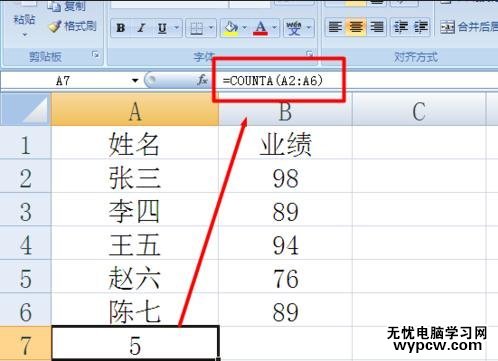Click cell containing 赵六
The image size is (498, 361).
135,276
